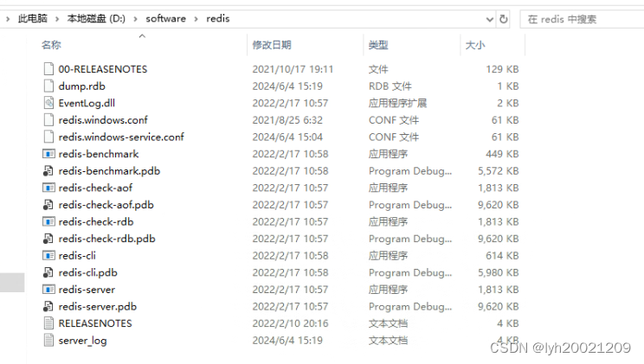Select the redis-benchmark.pdb file name

[x=109, y=170]
